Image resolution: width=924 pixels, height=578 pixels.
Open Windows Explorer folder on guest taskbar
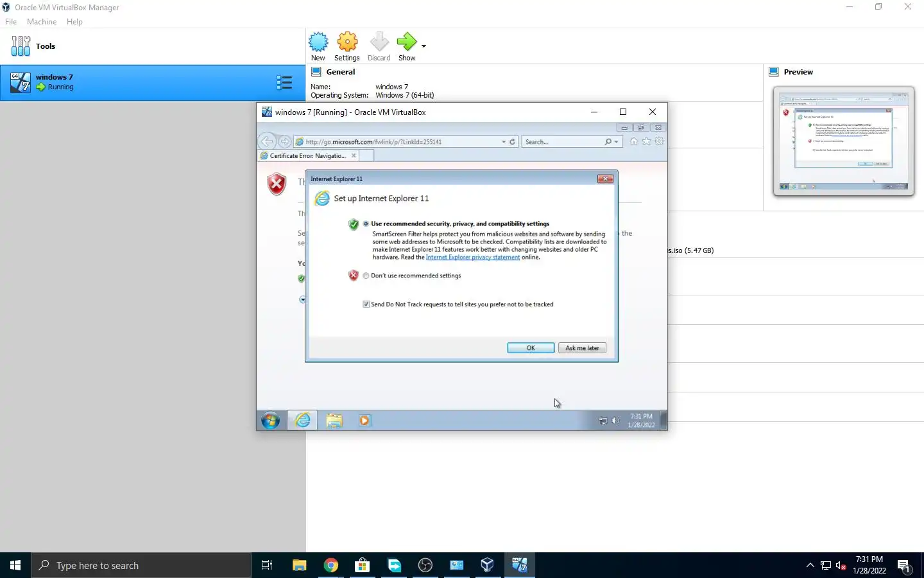tap(334, 421)
